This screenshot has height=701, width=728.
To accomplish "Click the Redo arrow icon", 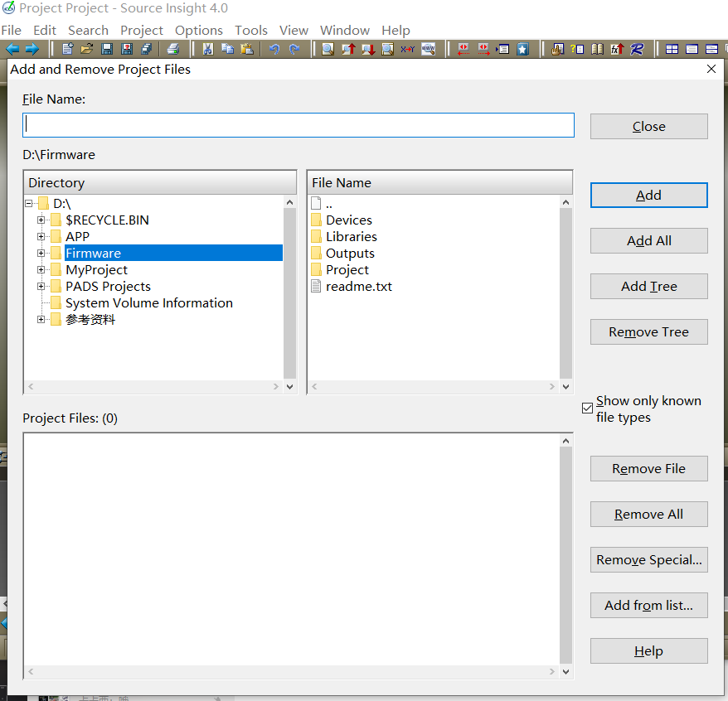I will point(294,49).
